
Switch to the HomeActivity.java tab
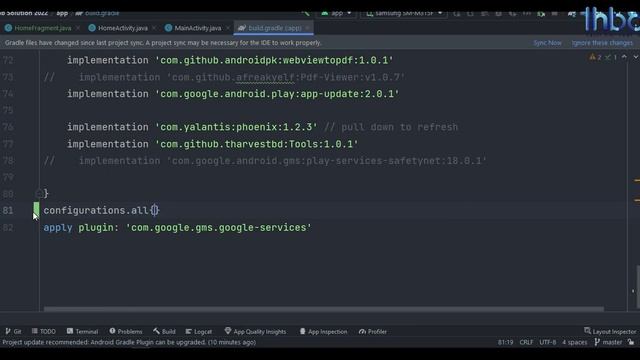(x=122, y=28)
